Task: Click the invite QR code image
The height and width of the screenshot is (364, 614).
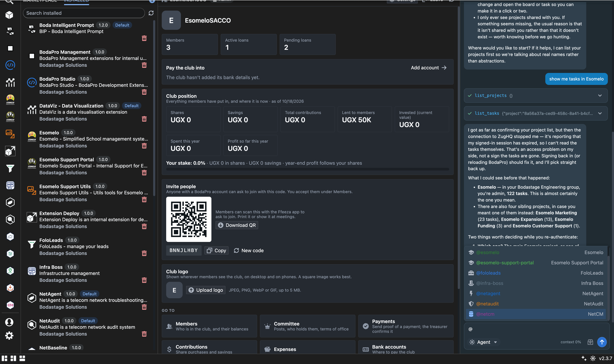Action: point(188,219)
